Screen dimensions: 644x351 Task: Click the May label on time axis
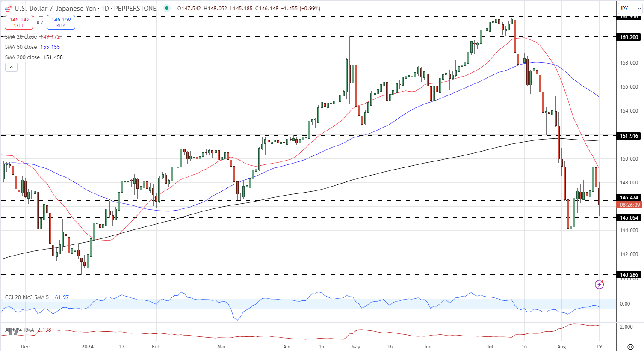click(x=355, y=347)
